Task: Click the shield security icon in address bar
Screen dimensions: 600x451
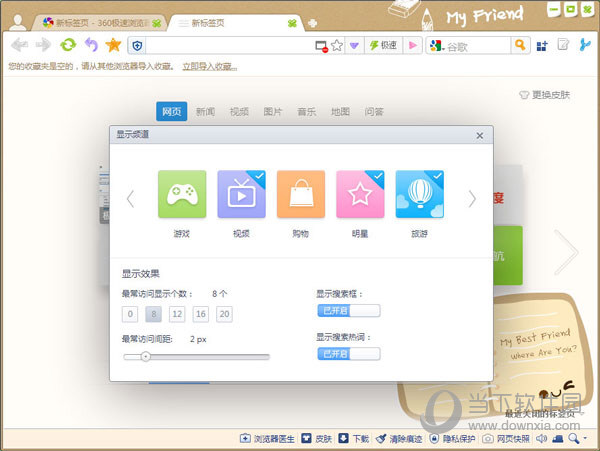Action: pos(137,46)
